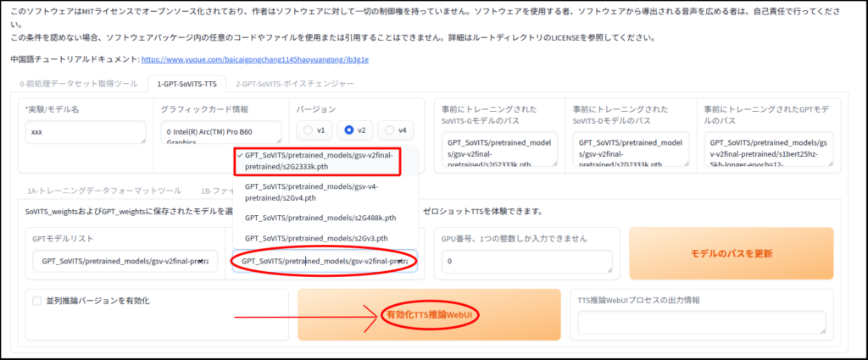868x360 pixels.
Task: Click the GPU番号 input field
Action: [x=526, y=262]
